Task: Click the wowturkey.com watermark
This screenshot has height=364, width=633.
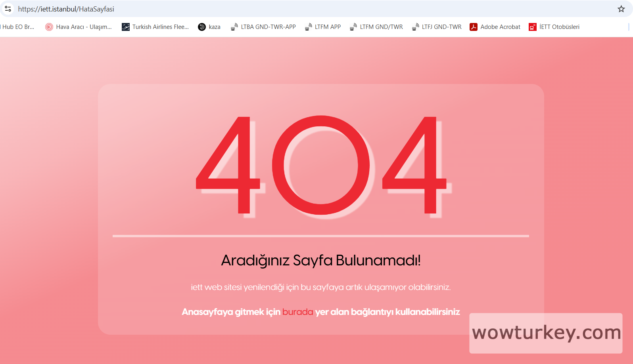Action: tap(546, 333)
